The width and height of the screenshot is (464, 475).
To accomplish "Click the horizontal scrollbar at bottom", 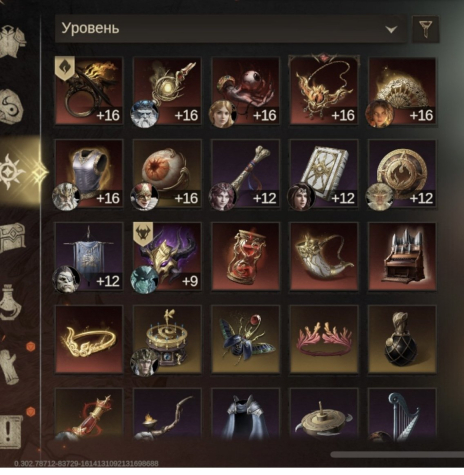I will coord(397,454).
